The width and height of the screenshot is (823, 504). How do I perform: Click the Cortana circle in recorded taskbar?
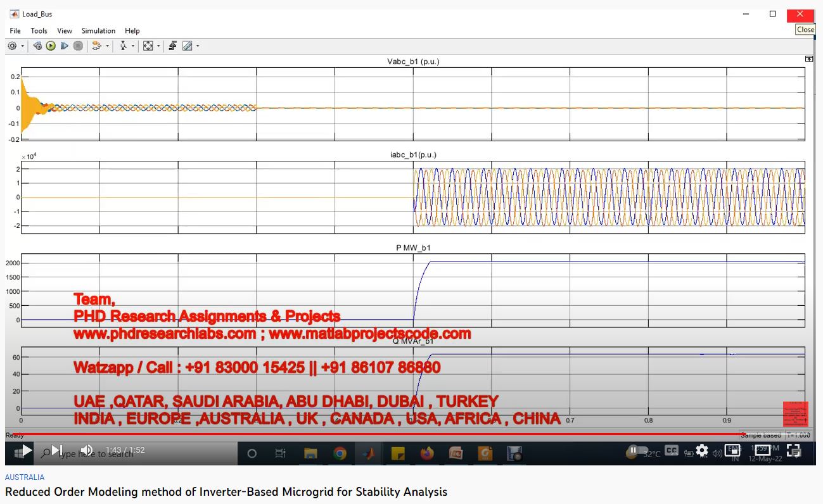point(252,453)
